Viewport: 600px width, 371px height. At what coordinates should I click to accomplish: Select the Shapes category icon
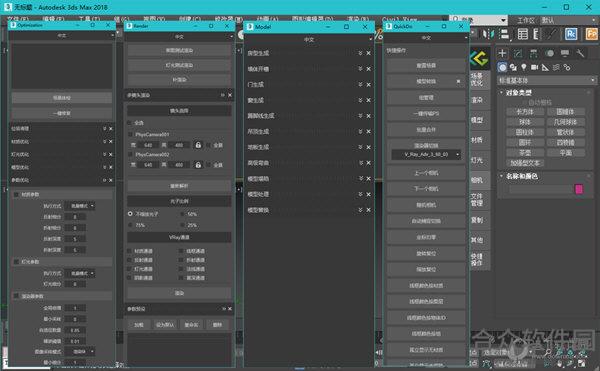(513, 68)
